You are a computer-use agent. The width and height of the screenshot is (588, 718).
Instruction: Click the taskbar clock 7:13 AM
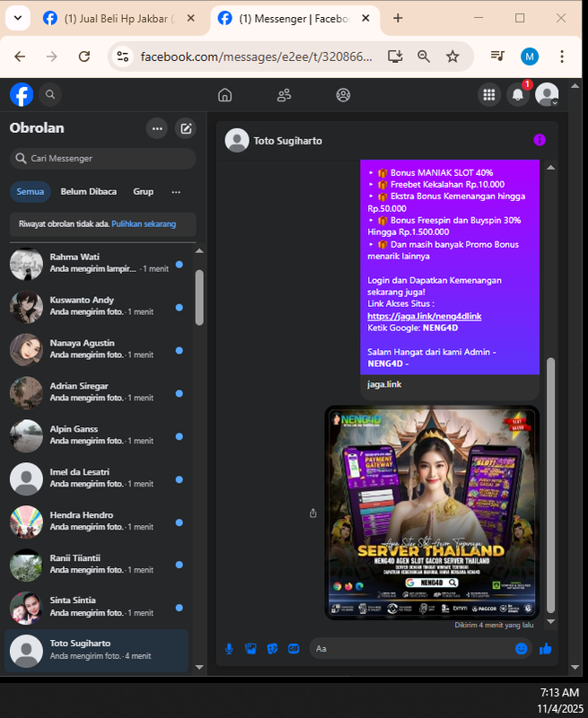coord(559,692)
